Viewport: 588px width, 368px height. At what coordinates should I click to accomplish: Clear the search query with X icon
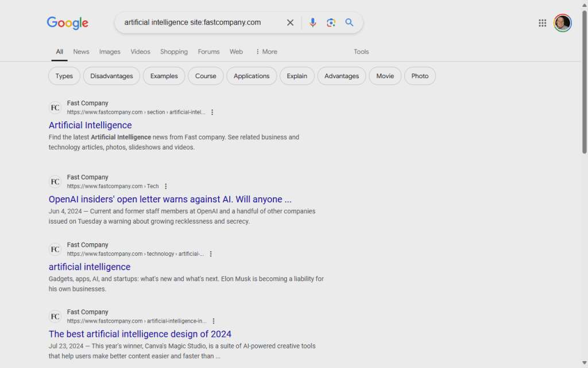tap(290, 22)
